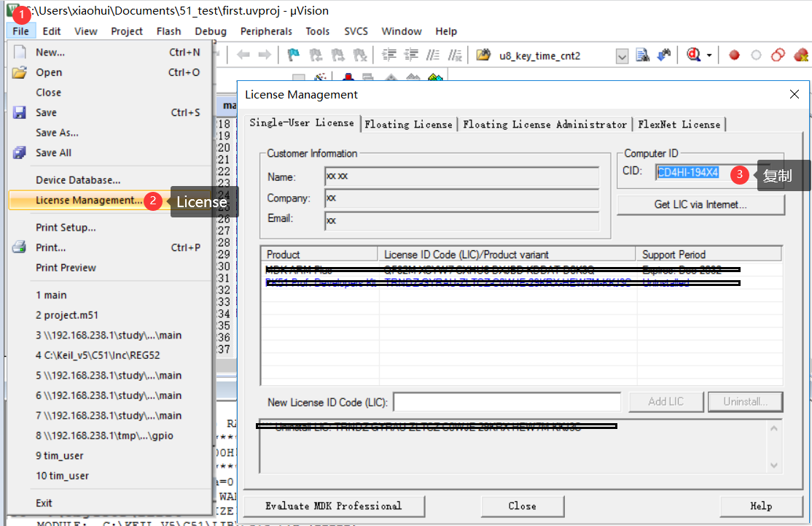Comment the selection toolbar icon
This screenshot has height=526, width=812.
click(x=433, y=55)
